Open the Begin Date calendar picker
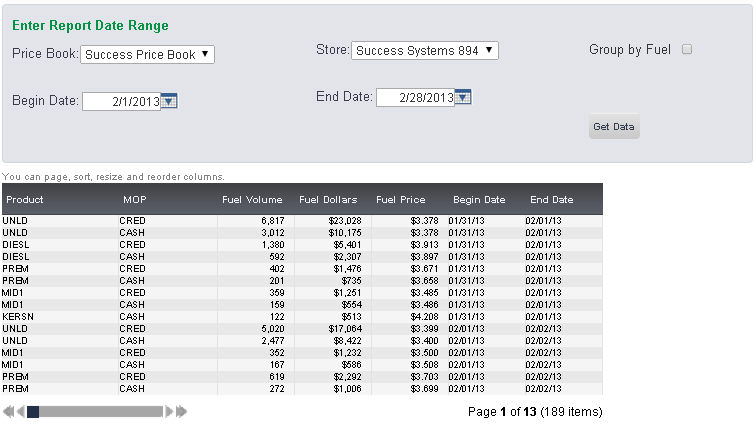The width and height of the screenshot is (756, 438). pyautogui.click(x=169, y=101)
